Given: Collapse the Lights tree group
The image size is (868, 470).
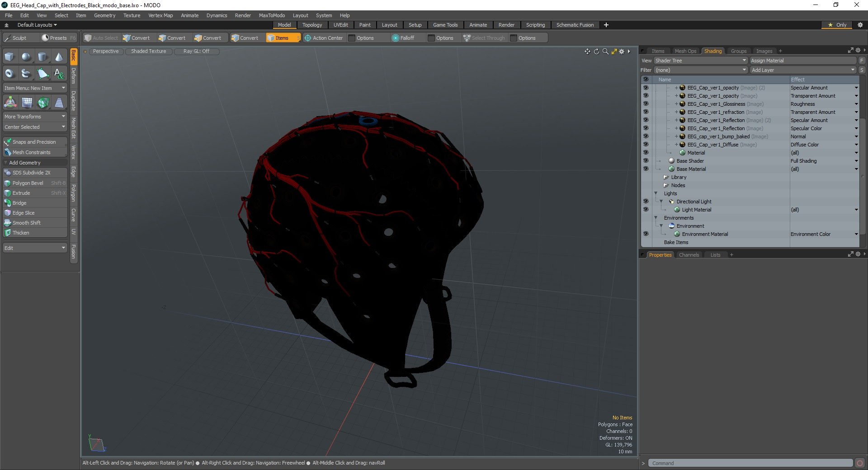Looking at the screenshot, I should 656,193.
